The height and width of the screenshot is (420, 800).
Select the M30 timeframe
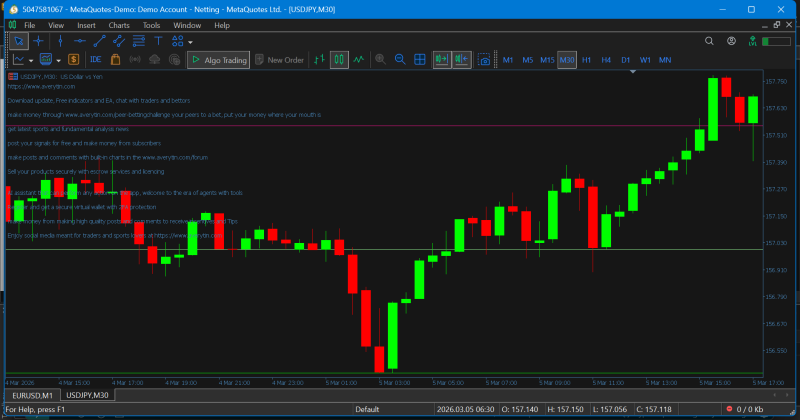tap(567, 60)
